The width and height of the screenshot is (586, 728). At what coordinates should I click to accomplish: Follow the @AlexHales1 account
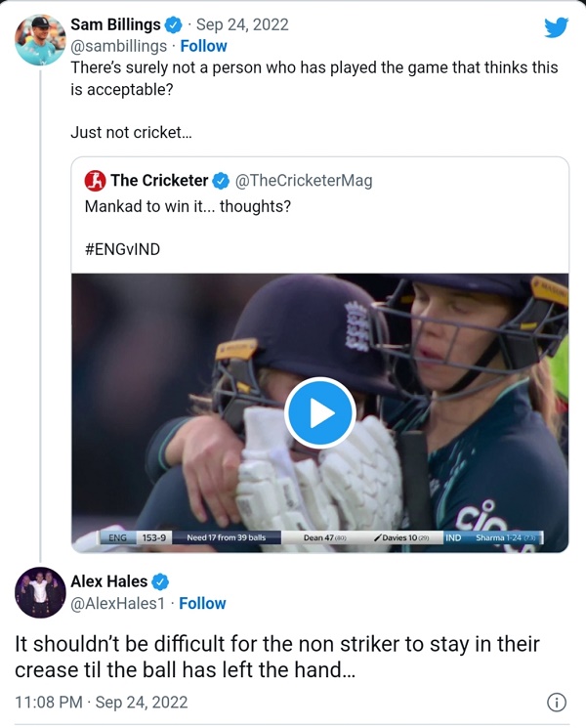click(x=203, y=603)
